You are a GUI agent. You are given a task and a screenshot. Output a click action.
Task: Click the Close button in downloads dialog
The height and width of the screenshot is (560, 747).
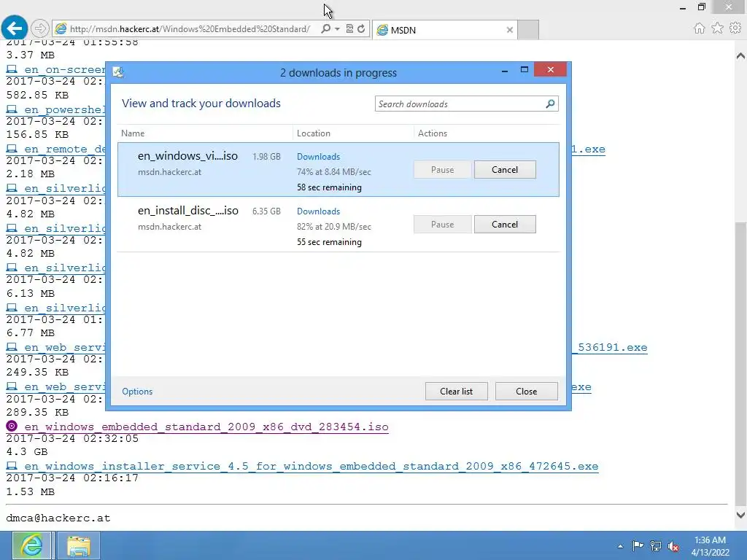tap(527, 392)
